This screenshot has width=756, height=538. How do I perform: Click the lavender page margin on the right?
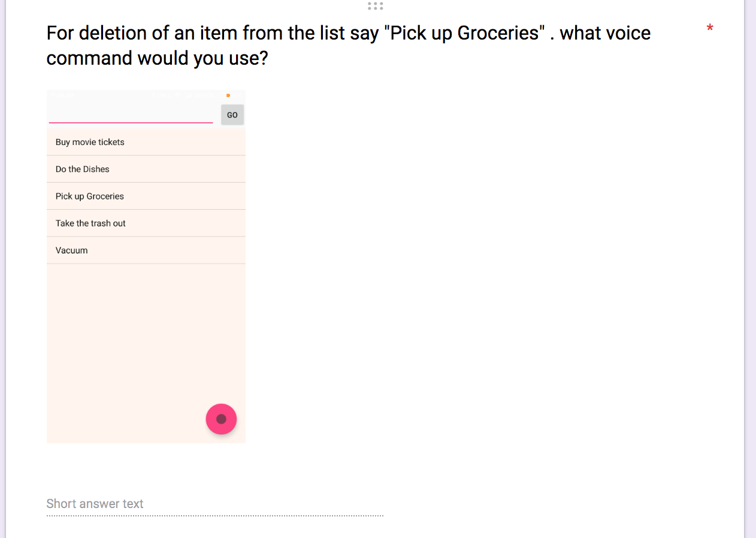point(750,269)
